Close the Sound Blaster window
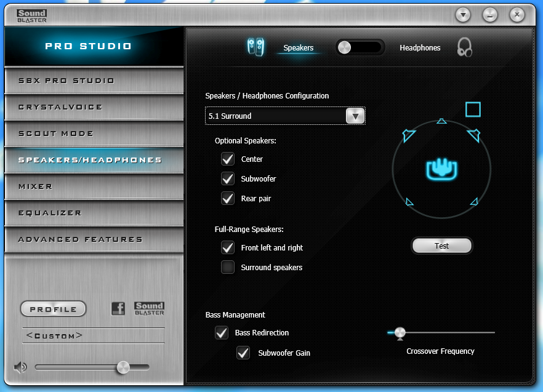The image size is (543, 392). pos(517,15)
